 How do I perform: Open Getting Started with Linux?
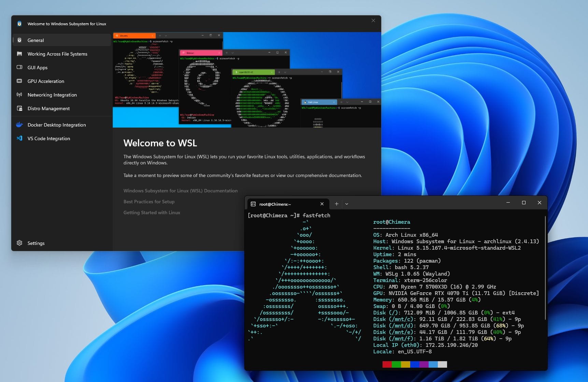(x=152, y=212)
